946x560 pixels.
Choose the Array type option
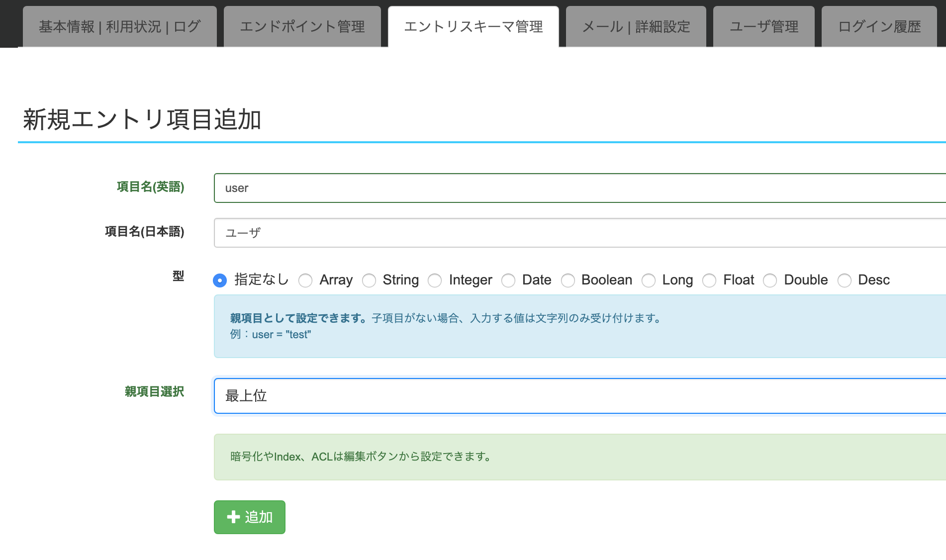305,280
